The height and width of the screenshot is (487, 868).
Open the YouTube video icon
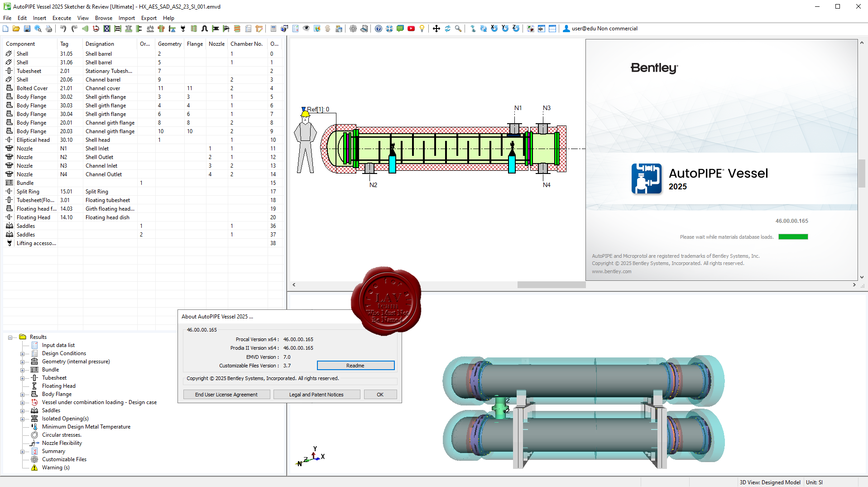(x=411, y=29)
